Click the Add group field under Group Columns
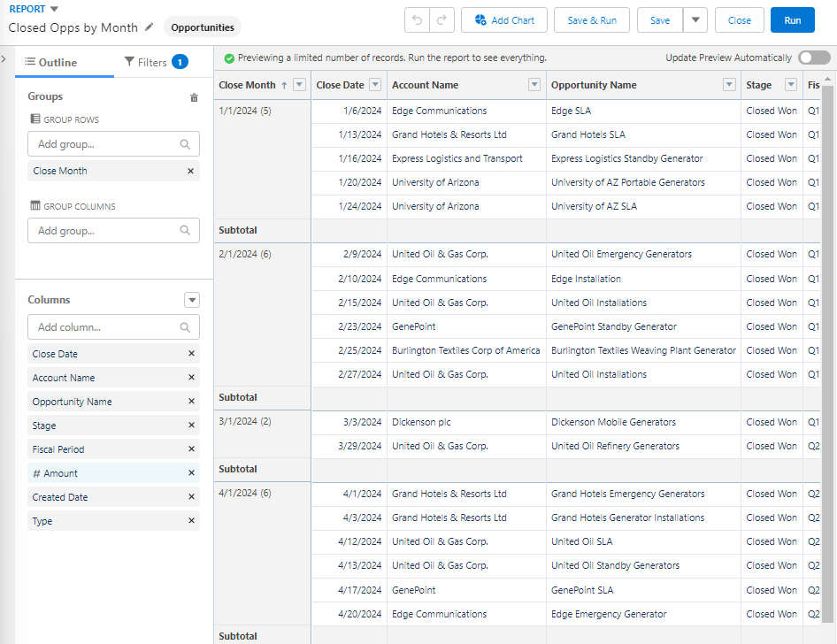 (x=114, y=231)
